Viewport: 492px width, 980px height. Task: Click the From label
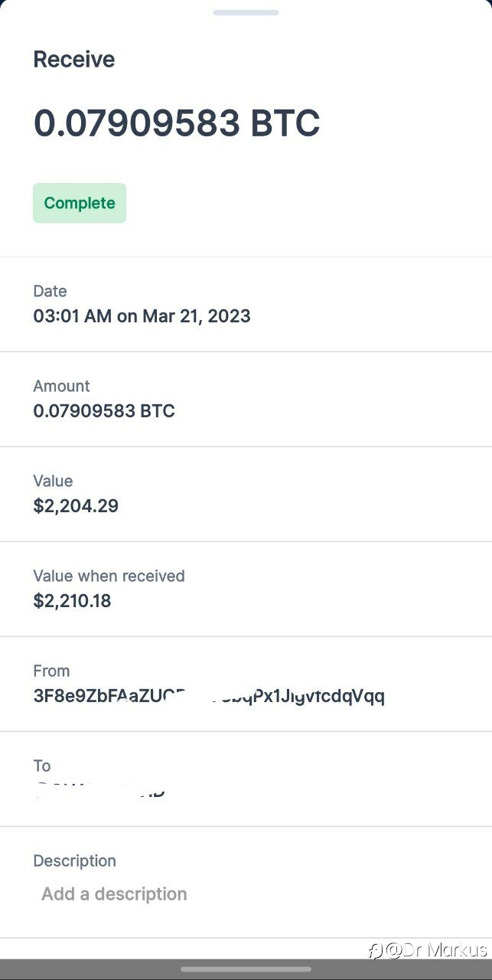51,671
